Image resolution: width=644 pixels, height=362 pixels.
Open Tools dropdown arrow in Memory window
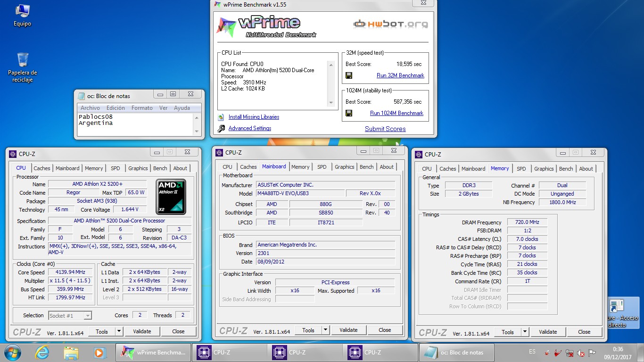[x=525, y=332]
